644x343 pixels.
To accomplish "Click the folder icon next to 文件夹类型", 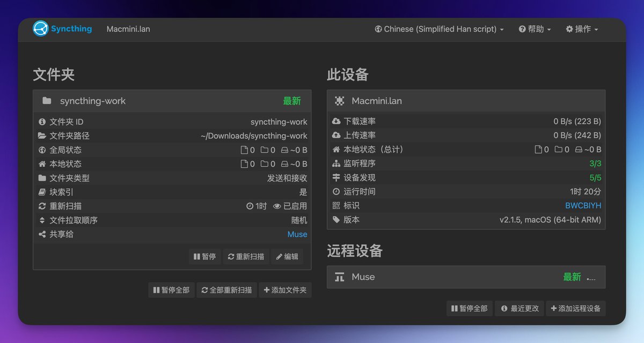I will tap(42, 178).
